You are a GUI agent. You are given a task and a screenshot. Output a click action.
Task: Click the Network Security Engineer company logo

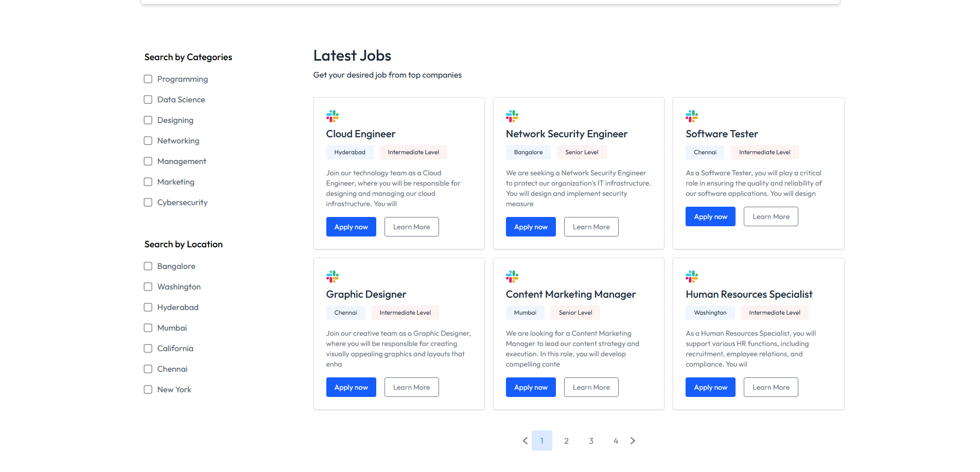coord(512,116)
